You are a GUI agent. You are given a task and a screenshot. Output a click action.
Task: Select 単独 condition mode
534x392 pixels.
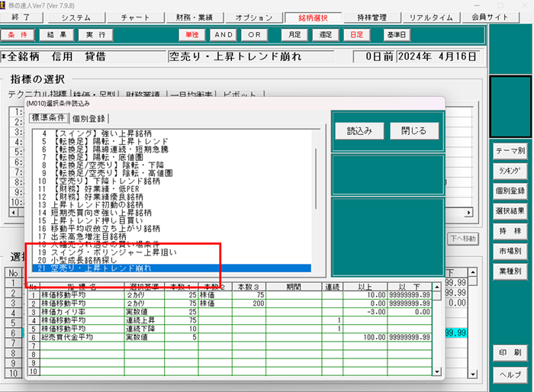[x=190, y=35]
